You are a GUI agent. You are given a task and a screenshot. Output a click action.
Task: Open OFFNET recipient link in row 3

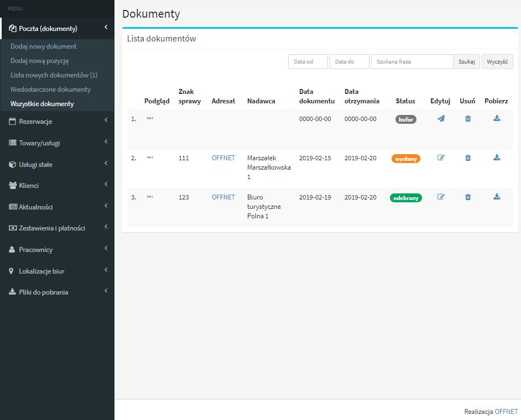223,197
